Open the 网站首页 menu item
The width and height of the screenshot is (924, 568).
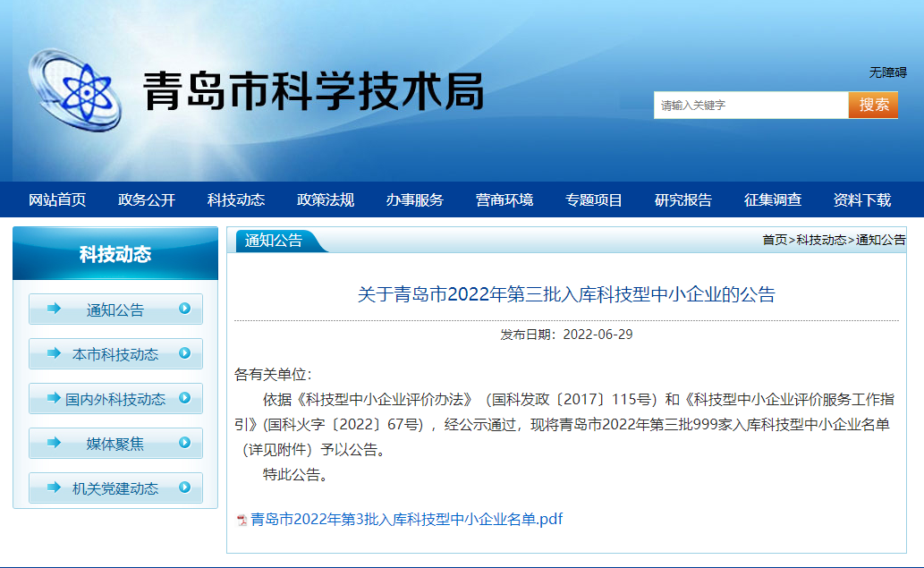pyautogui.click(x=57, y=199)
